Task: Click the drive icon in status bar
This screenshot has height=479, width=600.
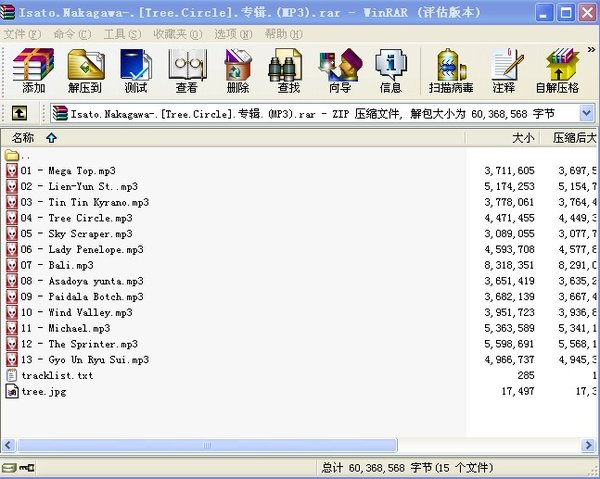Action: tap(8, 468)
